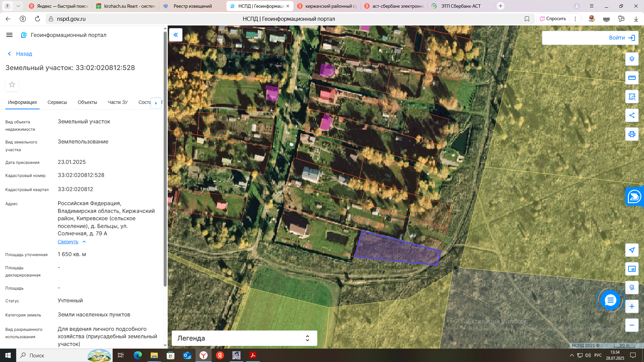
Task: Switch to the Сервисы tab
Action: [57, 102]
